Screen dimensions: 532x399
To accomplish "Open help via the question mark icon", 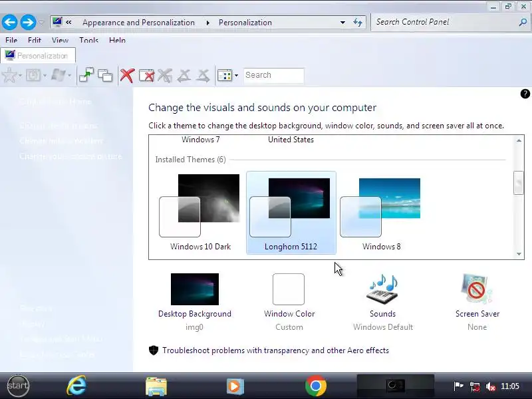I will [x=525, y=94].
